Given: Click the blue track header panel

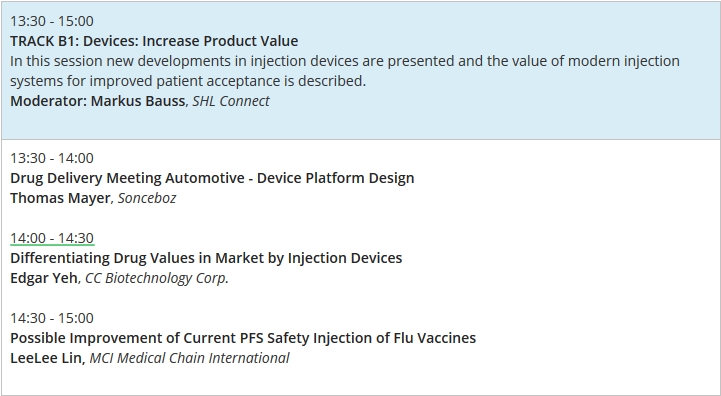Looking at the screenshot, I should (360, 70).
